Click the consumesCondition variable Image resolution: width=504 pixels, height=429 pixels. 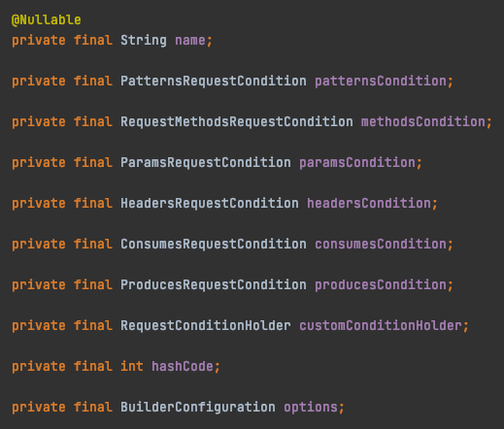click(x=381, y=245)
